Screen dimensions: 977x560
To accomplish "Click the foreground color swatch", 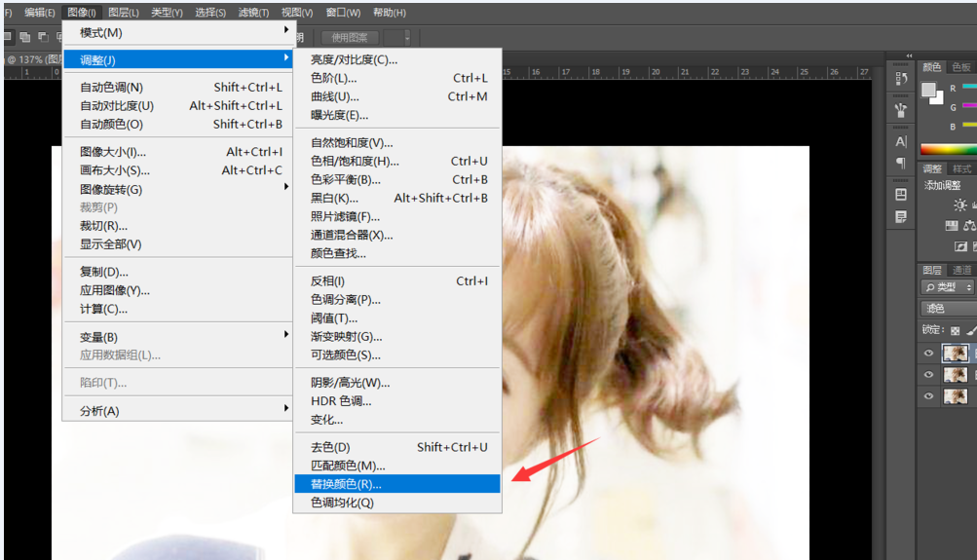I will (928, 90).
